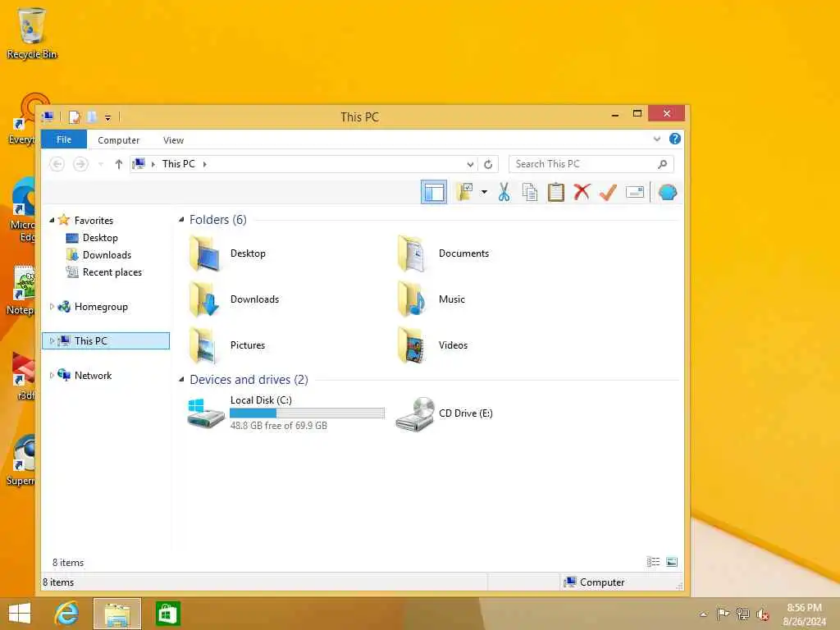Click the red X Delete icon

tap(582, 192)
